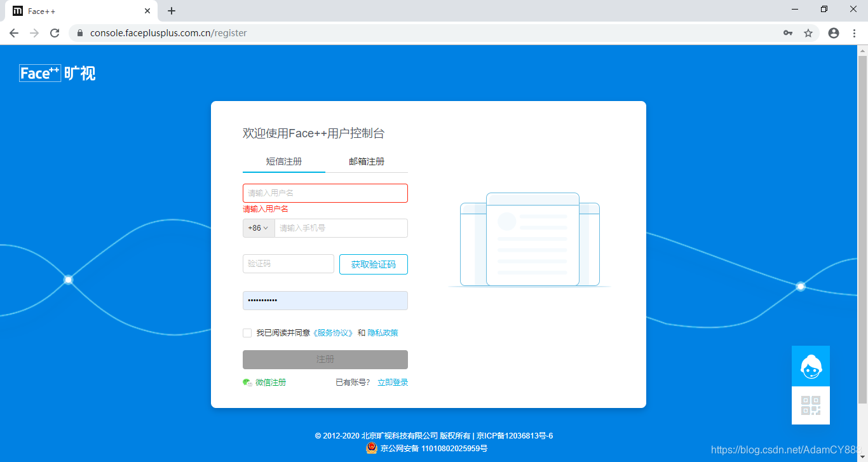This screenshot has width=868, height=462.
Task: Click the police badge icon in footer
Action: (372, 448)
